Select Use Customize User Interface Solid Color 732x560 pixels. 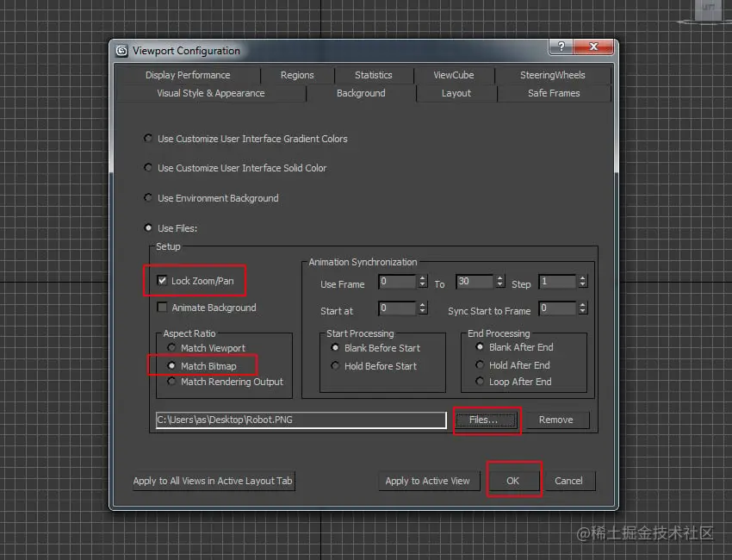click(148, 167)
